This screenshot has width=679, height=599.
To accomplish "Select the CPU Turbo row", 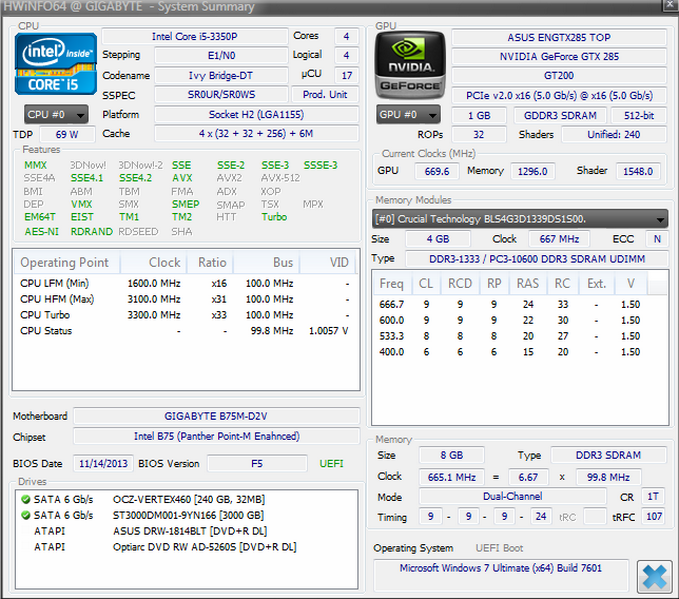I will click(x=185, y=315).
